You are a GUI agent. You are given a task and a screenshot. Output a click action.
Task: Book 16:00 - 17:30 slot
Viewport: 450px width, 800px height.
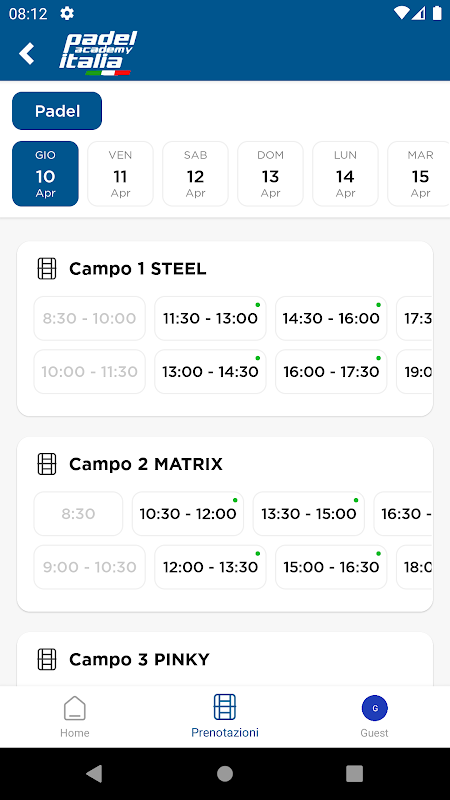tap(331, 371)
